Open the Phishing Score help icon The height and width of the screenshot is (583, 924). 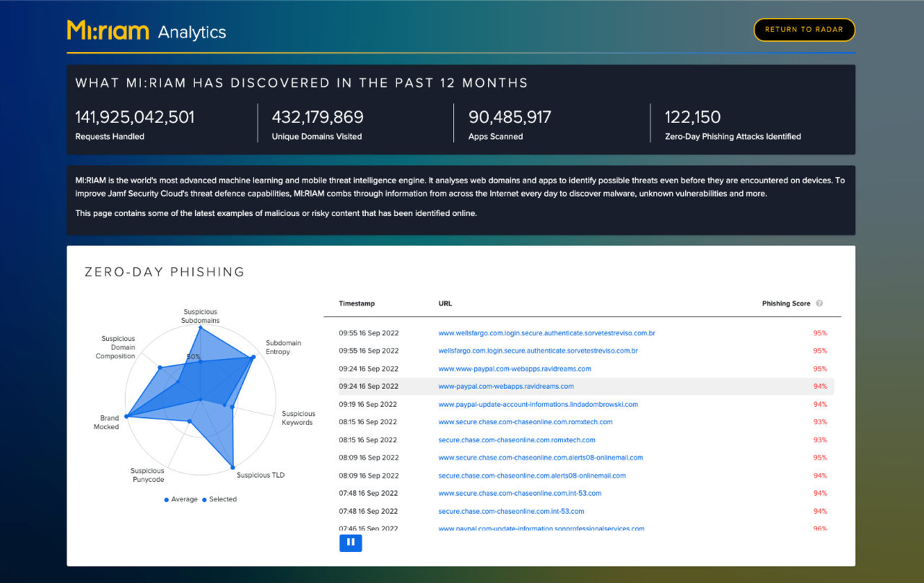tap(819, 303)
